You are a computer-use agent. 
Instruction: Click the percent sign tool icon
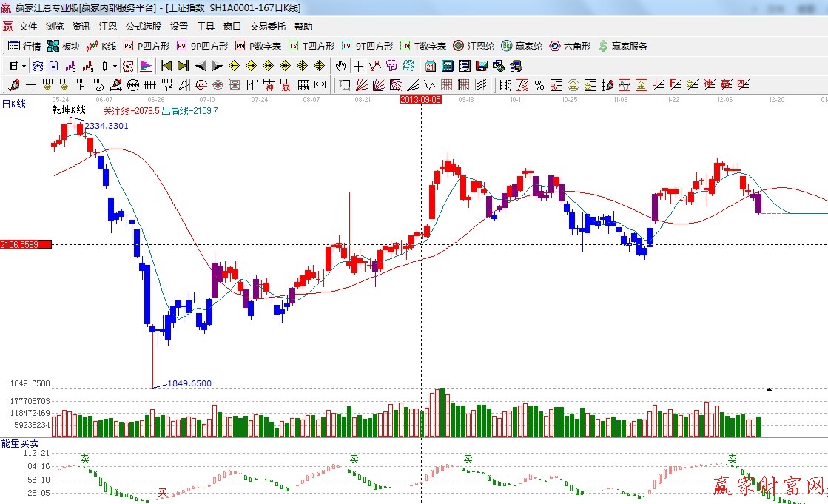point(539,84)
